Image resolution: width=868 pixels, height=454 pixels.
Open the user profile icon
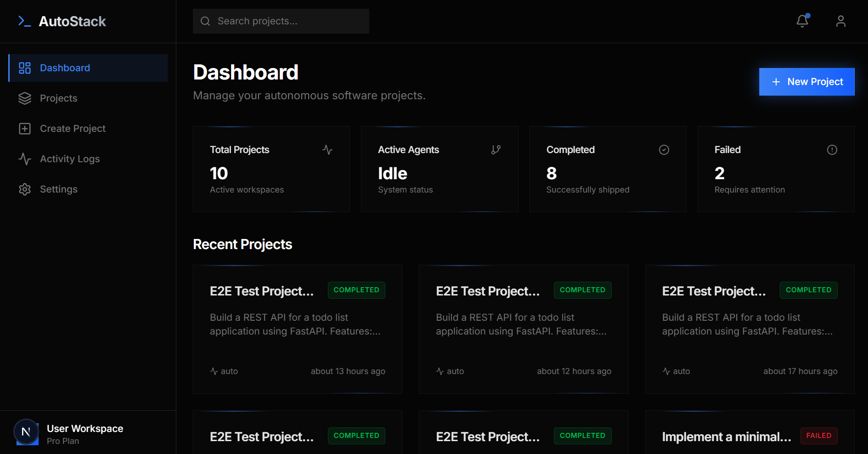pyautogui.click(x=841, y=21)
